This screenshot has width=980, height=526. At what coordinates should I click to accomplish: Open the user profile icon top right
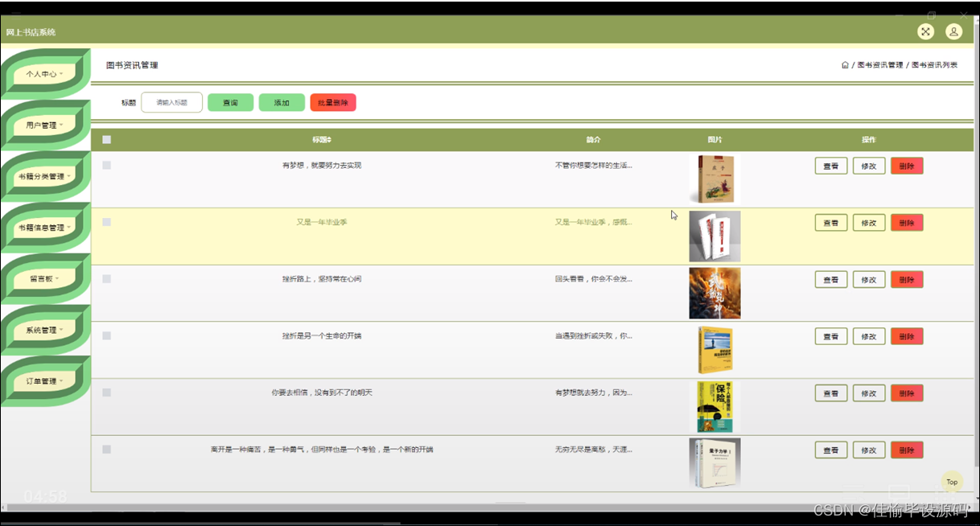click(x=953, y=31)
